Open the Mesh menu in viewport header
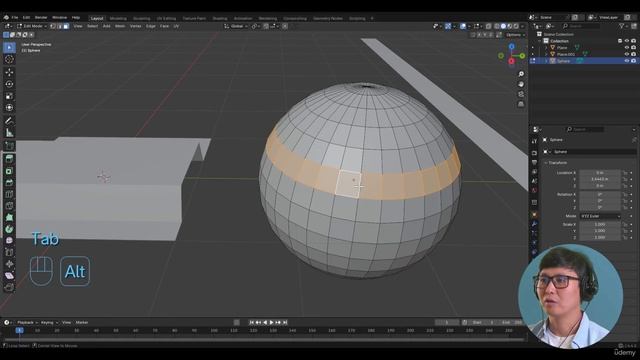Screen dimensions: 640x360 (120, 26)
